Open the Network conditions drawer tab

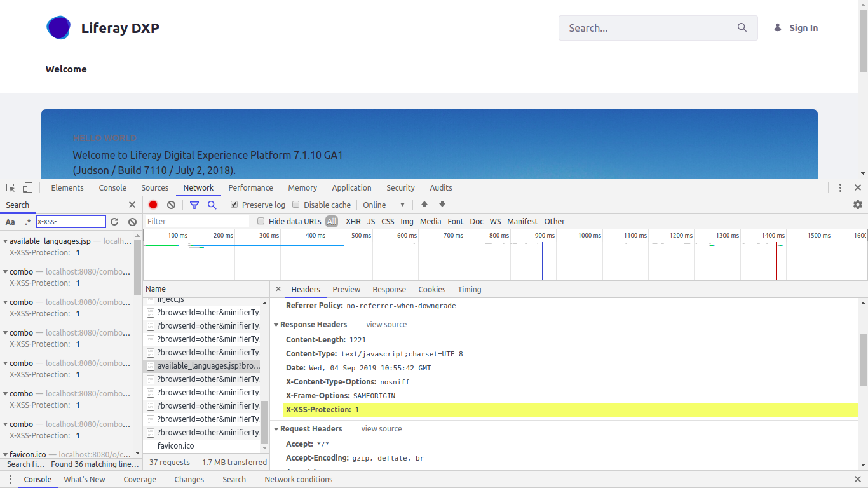299,480
